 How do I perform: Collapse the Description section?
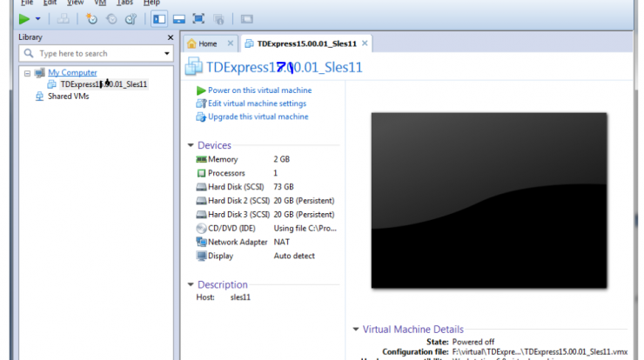191,284
